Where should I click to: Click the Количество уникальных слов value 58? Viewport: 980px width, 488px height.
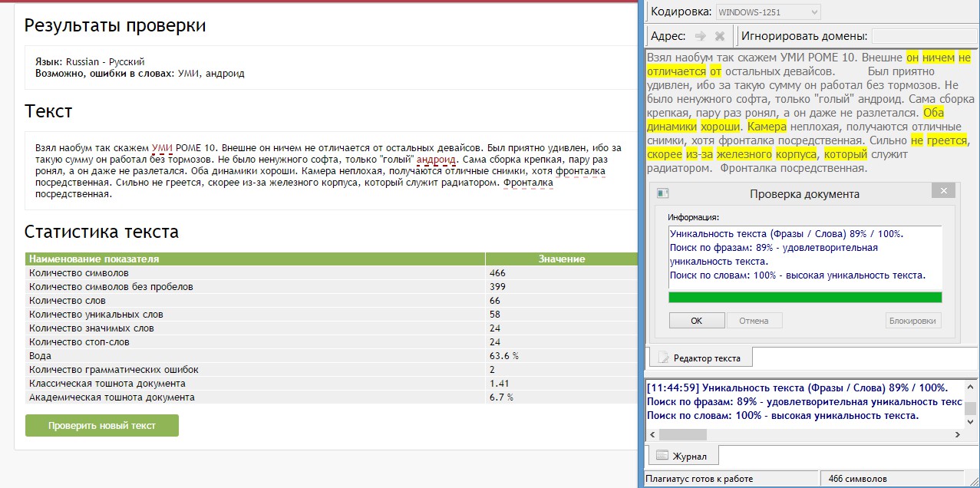(x=495, y=315)
